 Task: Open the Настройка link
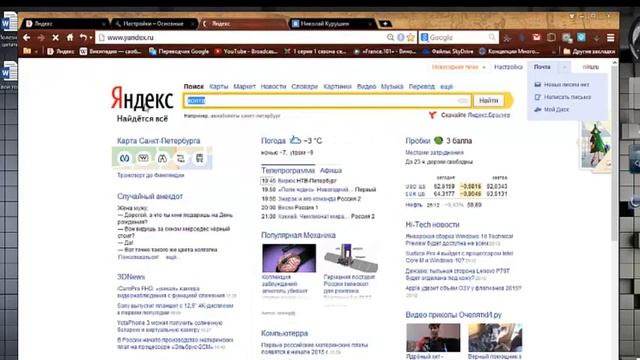point(508,67)
